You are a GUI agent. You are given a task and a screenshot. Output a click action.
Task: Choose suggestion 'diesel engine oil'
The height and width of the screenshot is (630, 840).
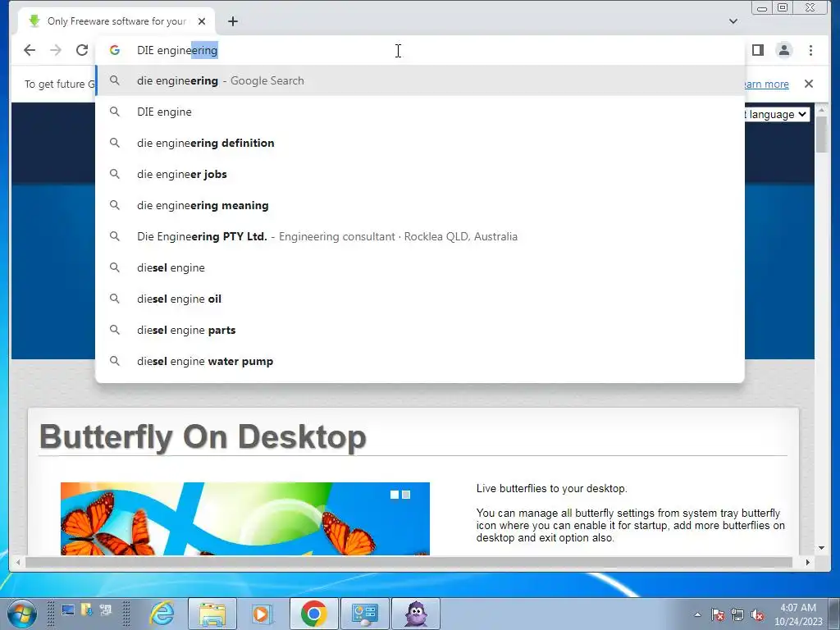[x=420, y=299]
